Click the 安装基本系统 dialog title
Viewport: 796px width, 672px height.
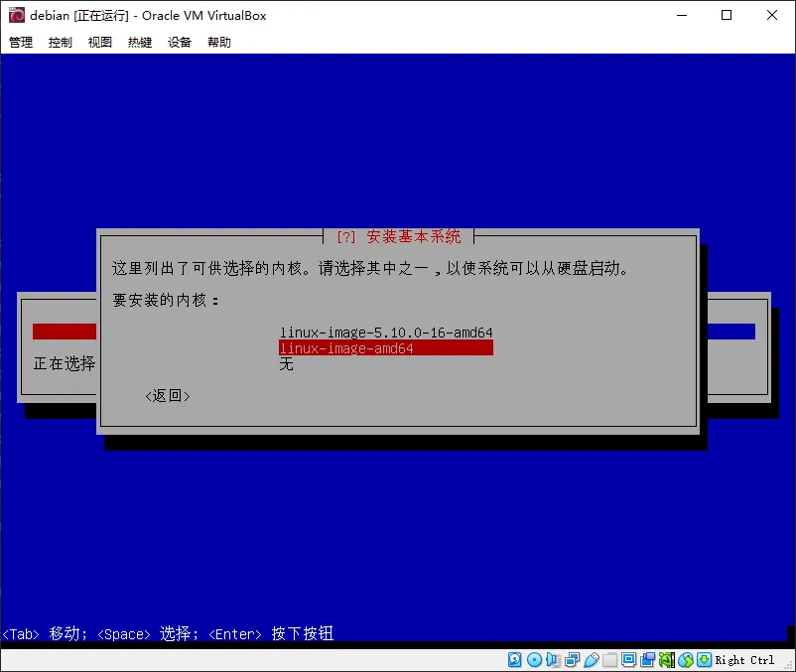(x=414, y=236)
